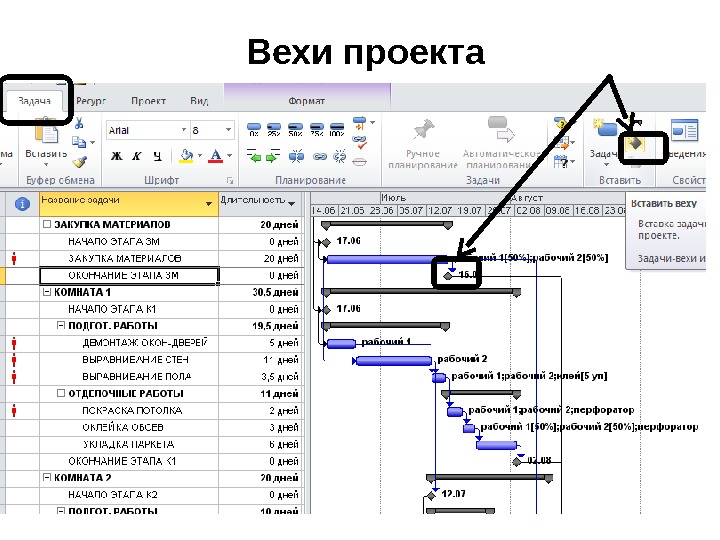720x540 pixels.
Task: Collapse the КОМНАТА 2 summary task
Action: pos(47,478)
